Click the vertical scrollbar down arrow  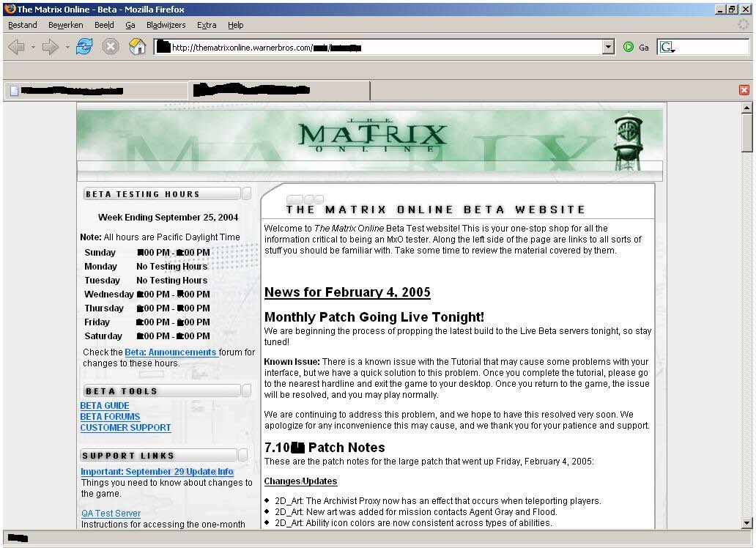click(x=747, y=523)
